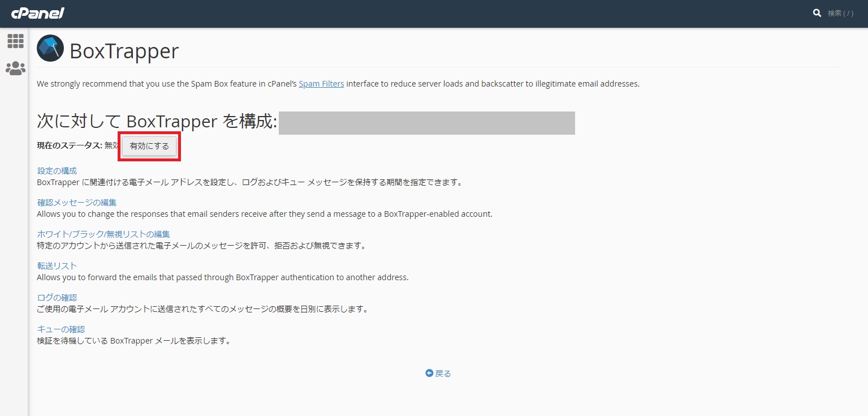Open 転送リスト link

click(57, 265)
